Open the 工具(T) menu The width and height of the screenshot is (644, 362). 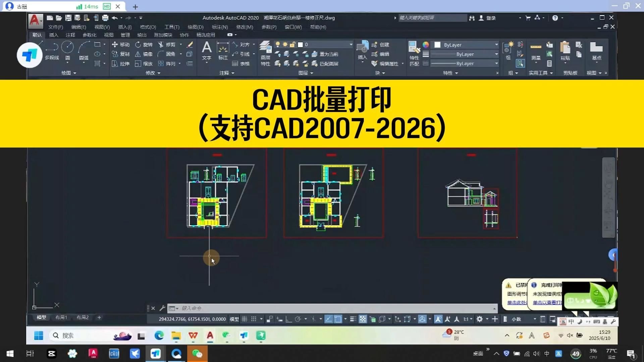(x=171, y=27)
